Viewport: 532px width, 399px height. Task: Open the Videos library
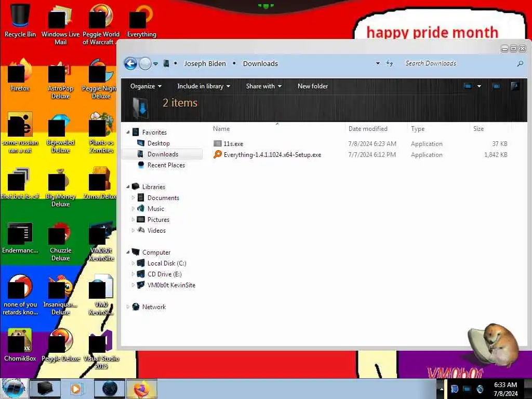(156, 230)
